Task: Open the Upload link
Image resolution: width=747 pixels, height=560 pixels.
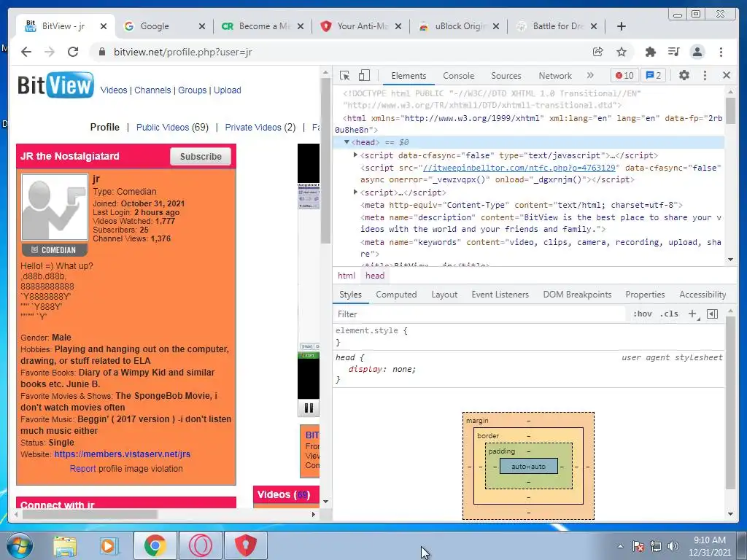Action: 228,90
